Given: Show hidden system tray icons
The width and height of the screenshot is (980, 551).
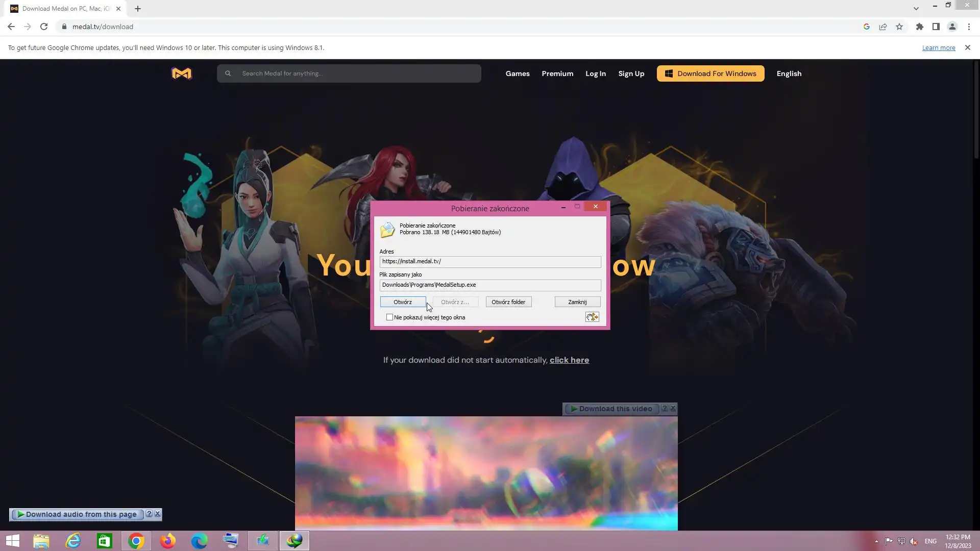Looking at the screenshot, I should 876,541.
